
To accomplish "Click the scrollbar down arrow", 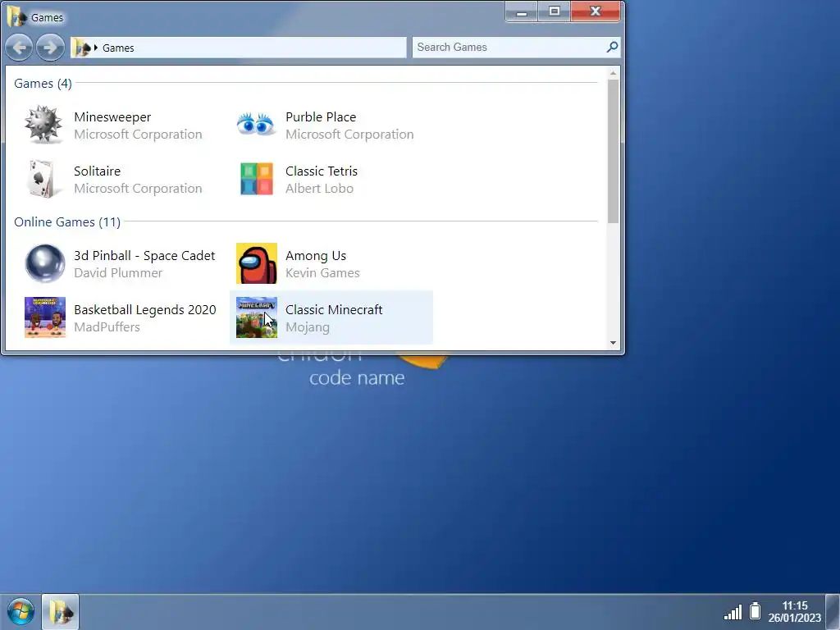I will 614,343.
